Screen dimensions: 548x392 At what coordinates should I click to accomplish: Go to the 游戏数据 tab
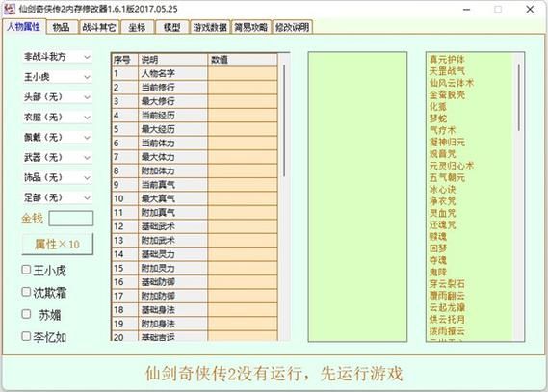[x=210, y=27]
